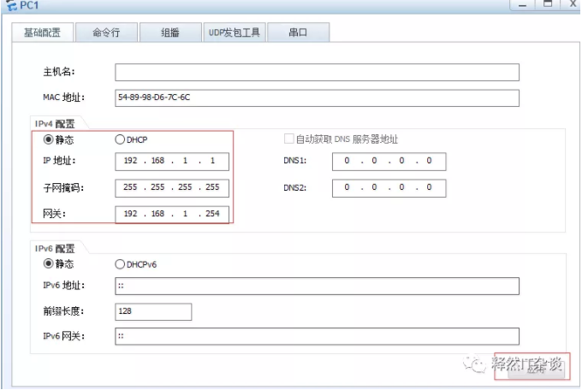Select IPv6 静态 radio button
Image resolution: width=588 pixels, height=390 pixels.
[x=49, y=263]
